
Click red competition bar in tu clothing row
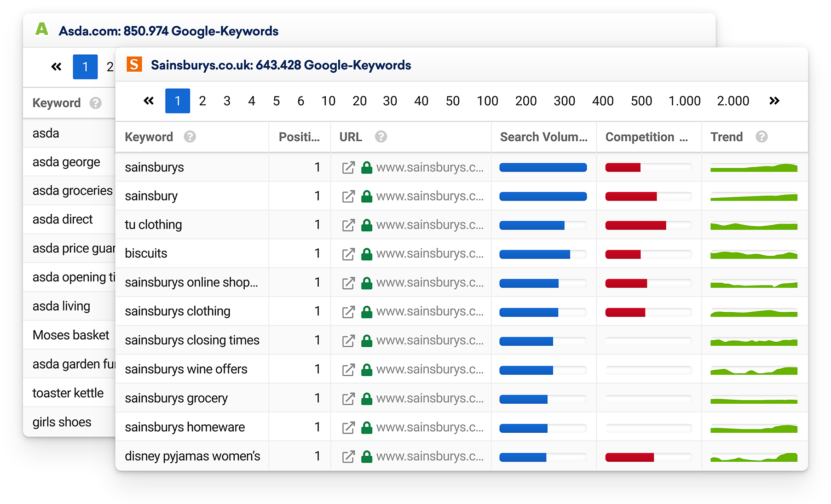(x=635, y=225)
